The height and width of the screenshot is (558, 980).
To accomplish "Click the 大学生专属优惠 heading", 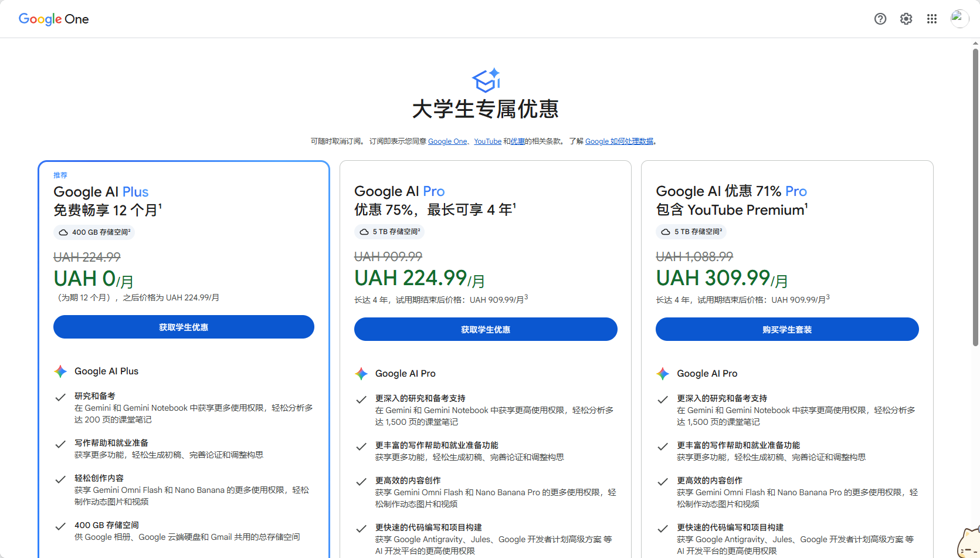I will (486, 109).
